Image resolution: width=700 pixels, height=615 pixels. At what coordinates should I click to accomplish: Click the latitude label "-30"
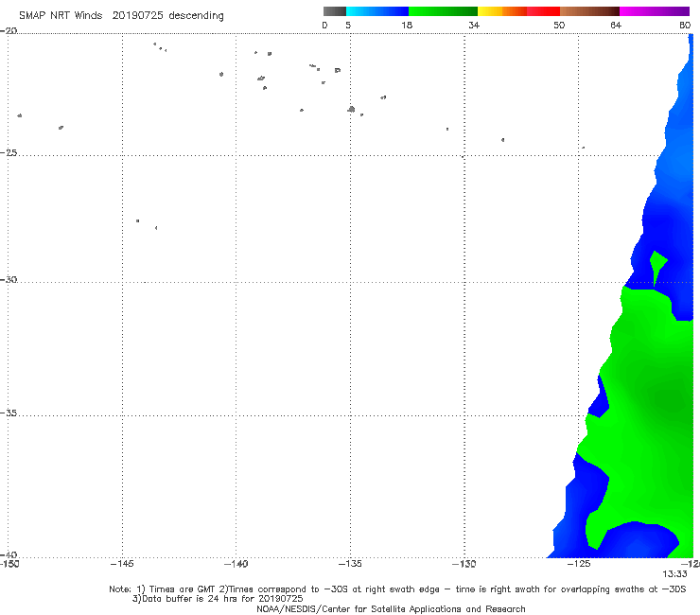tap(9, 279)
